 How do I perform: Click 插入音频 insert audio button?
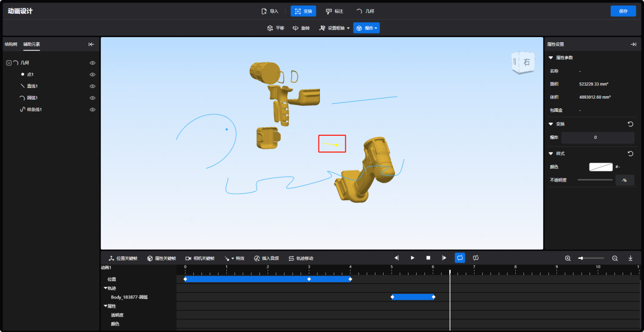tap(267, 258)
